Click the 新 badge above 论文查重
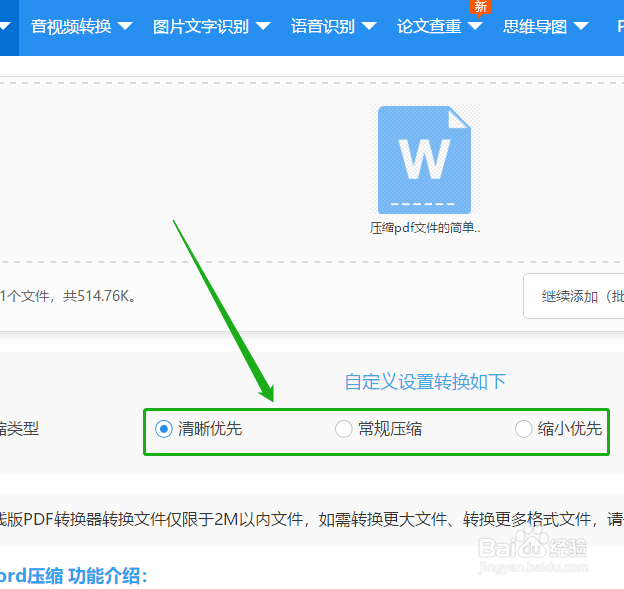624x589 pixels. (480, 7)
